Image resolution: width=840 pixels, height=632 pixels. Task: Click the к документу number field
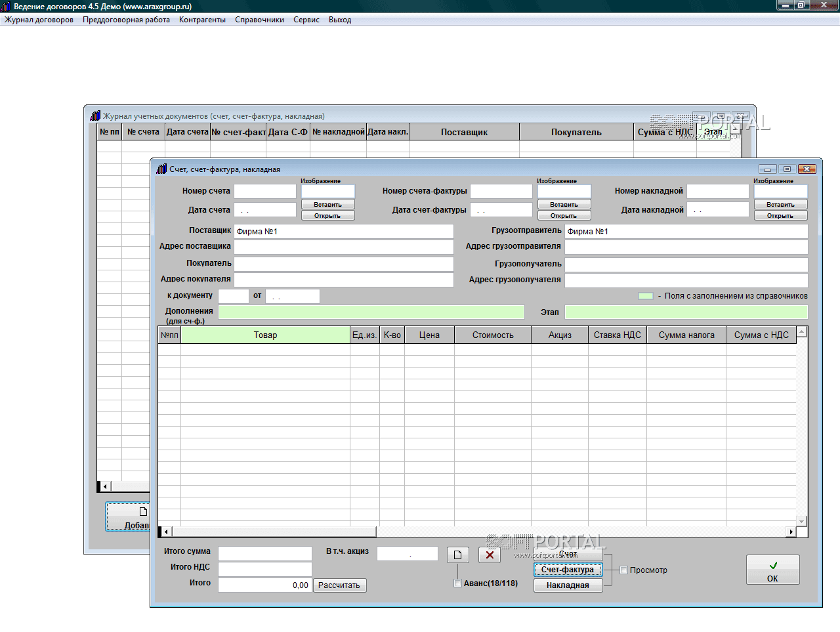(x=234, y=296)
